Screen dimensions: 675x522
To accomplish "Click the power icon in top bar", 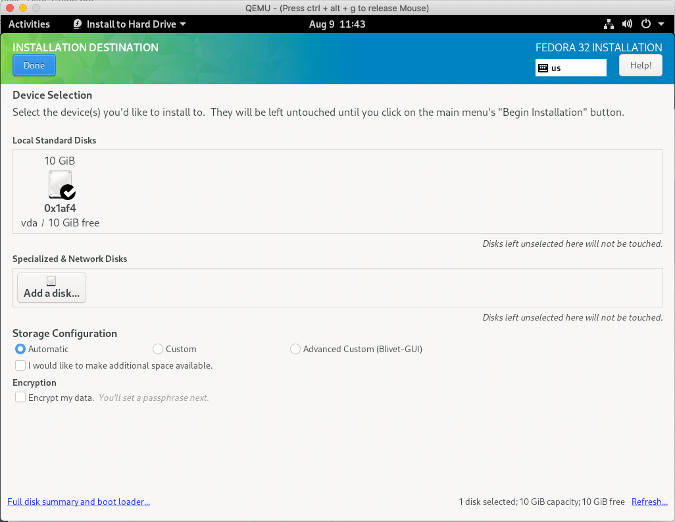I will tap(645, 24).
